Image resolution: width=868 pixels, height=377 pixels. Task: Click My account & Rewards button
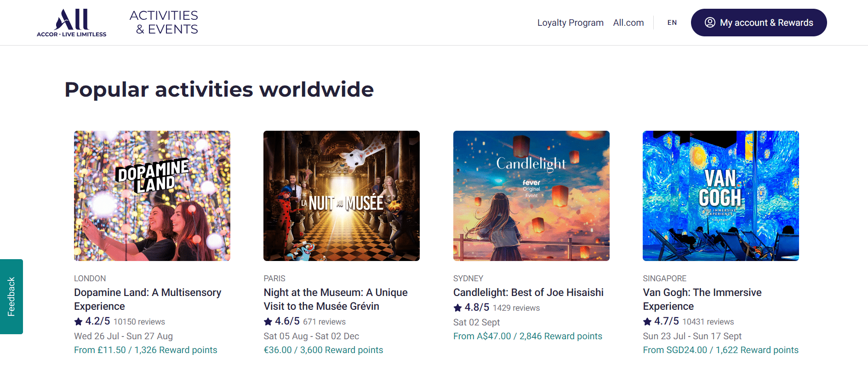[759, 23]
